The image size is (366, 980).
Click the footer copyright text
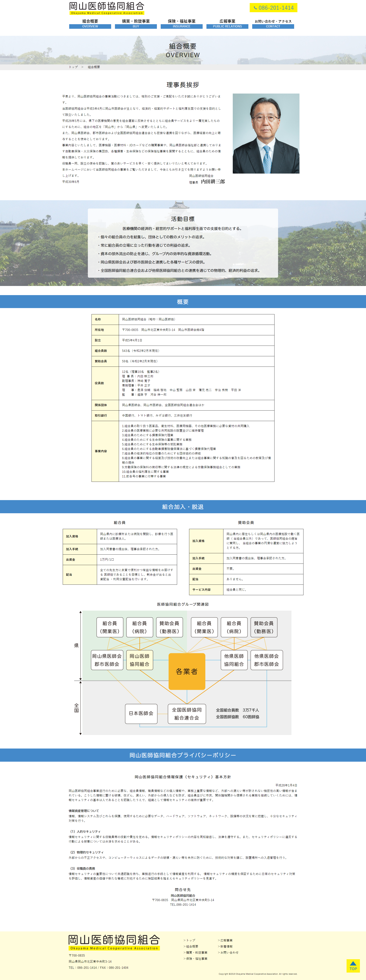[258, 974]
